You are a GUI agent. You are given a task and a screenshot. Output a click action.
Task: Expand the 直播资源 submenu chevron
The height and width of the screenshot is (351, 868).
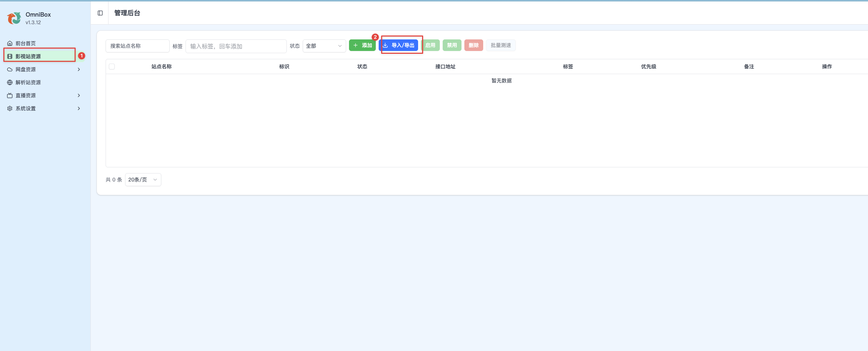79,95
